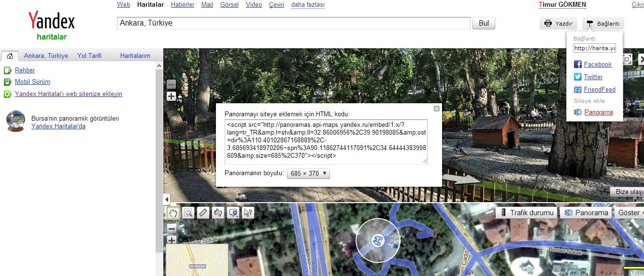
Task: Select the hand pan tool on map
Action: tap(172, 212)
